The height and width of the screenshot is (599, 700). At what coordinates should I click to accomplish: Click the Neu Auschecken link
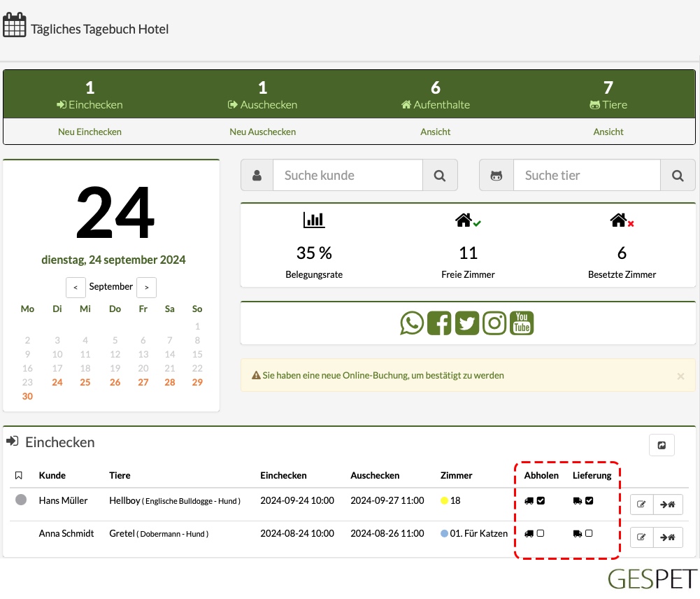point(262,132)
